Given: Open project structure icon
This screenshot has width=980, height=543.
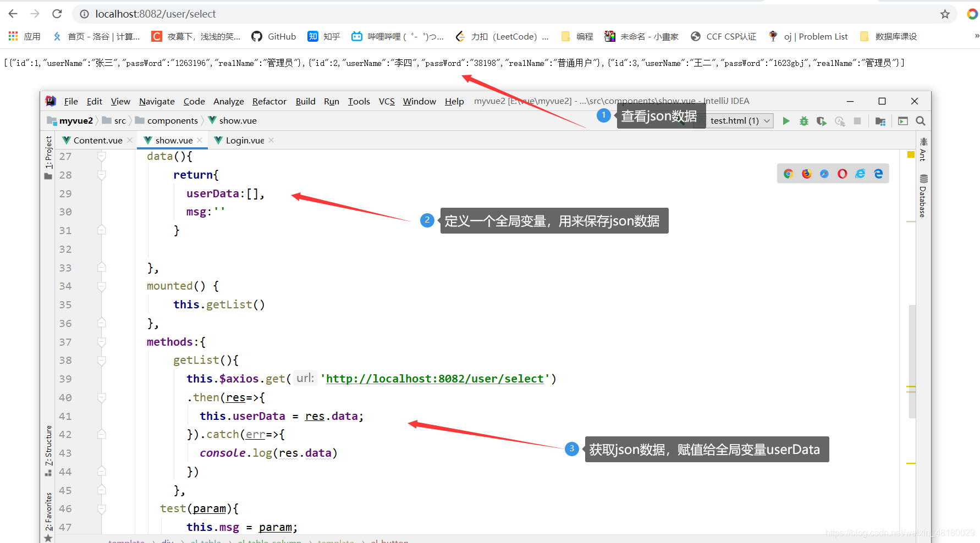Looking at the screenshot, I should click(880, 121).
